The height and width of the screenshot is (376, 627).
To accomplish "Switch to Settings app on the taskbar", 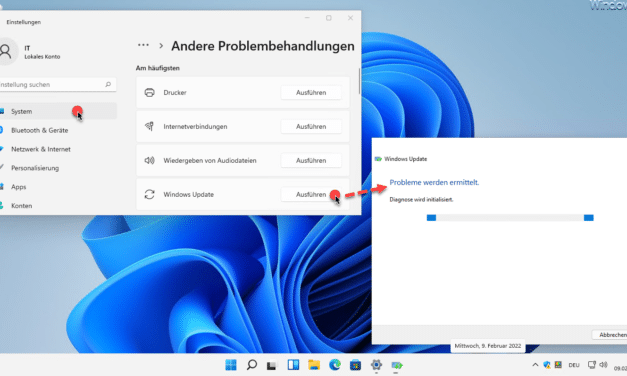I will [x=376, y=365].
